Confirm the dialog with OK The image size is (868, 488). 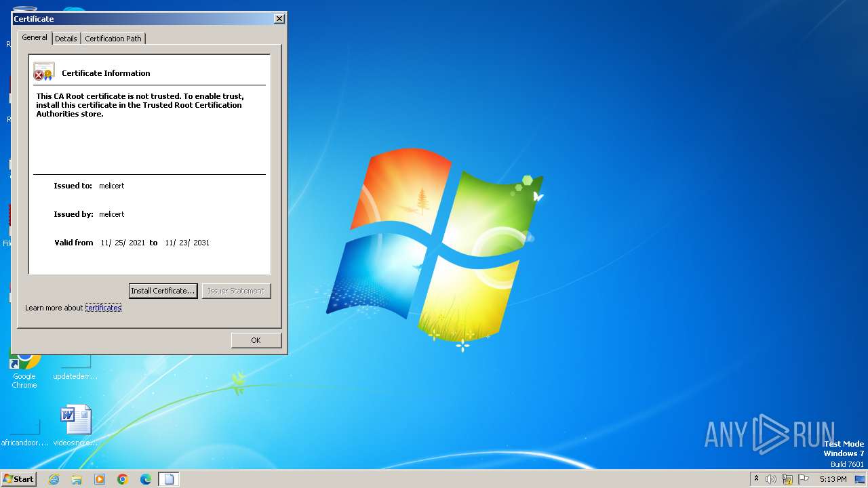pos(256,340)
